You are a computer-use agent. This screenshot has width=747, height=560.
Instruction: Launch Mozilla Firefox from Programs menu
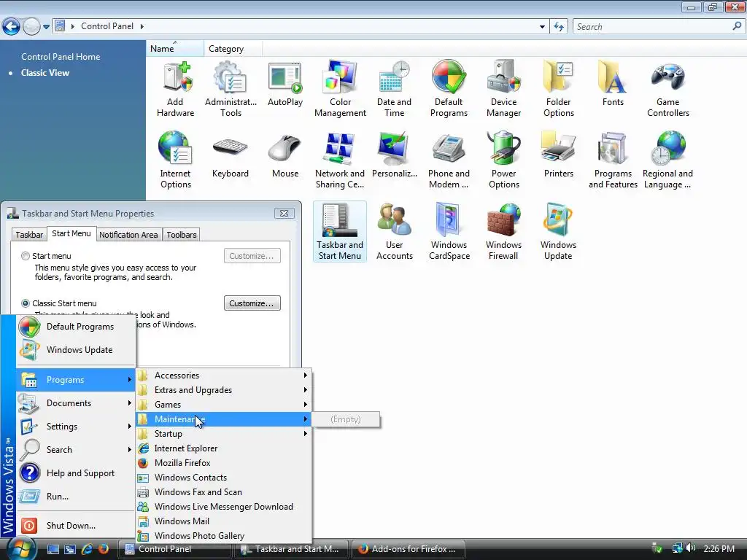point(224,463)
